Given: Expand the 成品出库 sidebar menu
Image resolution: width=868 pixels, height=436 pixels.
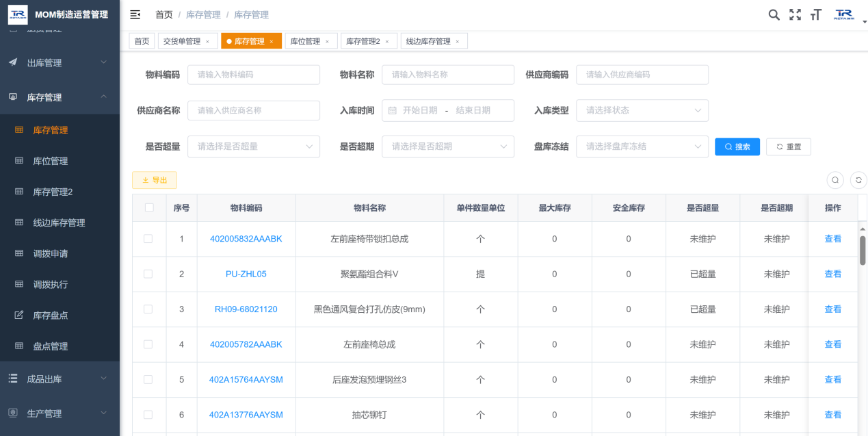Looking at the screenshot, I should (x=60, y=379).
